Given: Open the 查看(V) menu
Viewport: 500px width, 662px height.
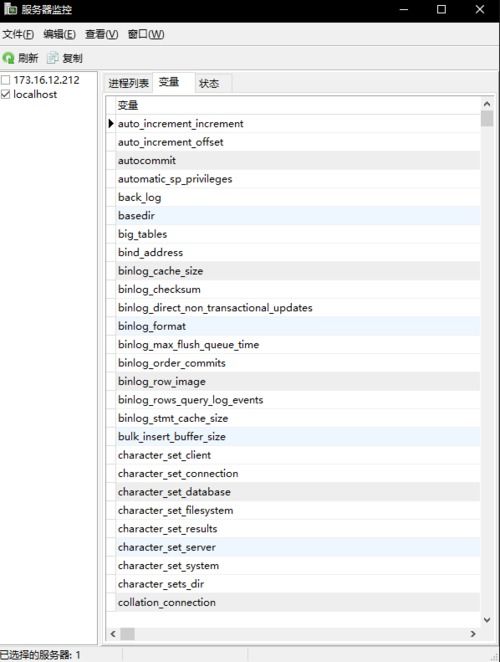Looking at the screenshot, I should point(101,34).
